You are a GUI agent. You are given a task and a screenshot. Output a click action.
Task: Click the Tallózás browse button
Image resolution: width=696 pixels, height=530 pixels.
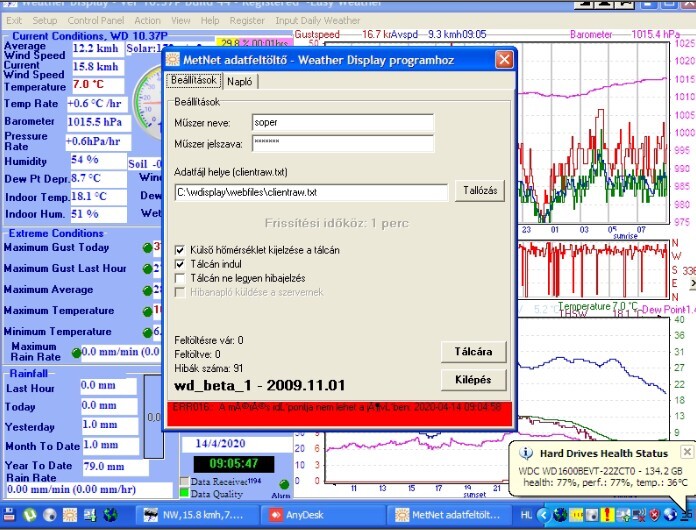point(479,190)
